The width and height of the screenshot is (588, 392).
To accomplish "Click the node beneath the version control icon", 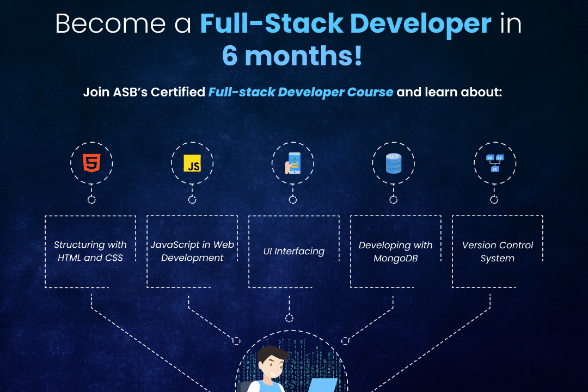I will [x=494, y=200].
